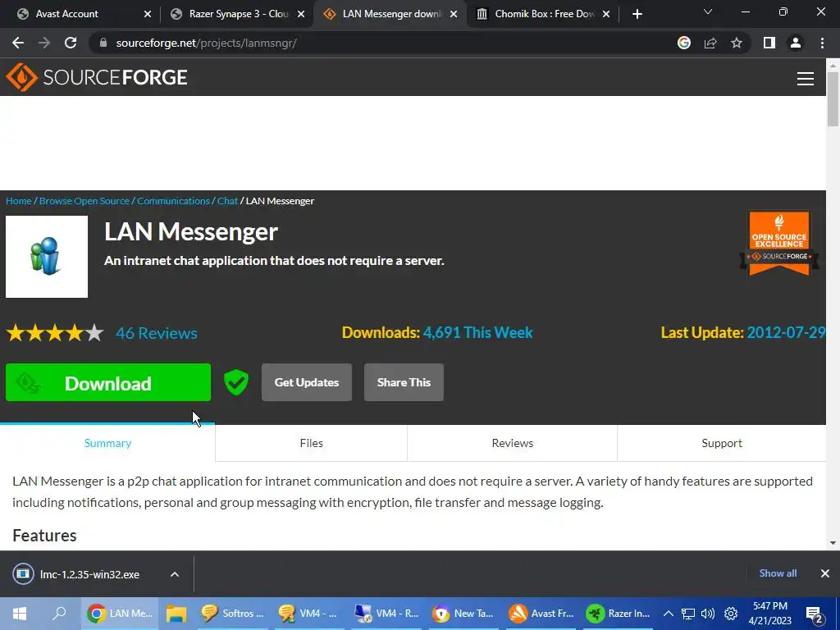Click Browse Open Source breadcrumb
The width and height of the screenshot is (840, 630).
coord(84,201)
